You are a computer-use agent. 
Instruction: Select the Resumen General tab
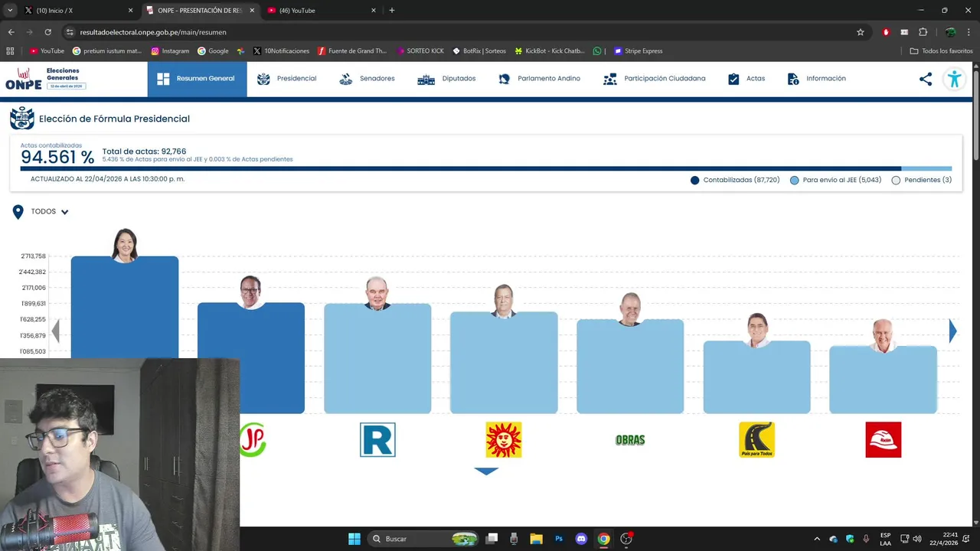coord(197,79)
